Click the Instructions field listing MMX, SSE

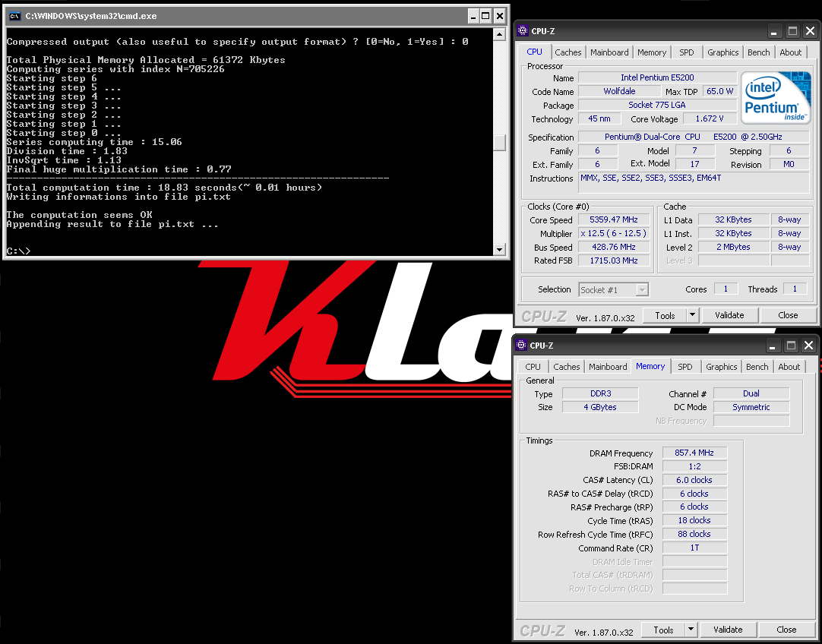coord(694,183)
